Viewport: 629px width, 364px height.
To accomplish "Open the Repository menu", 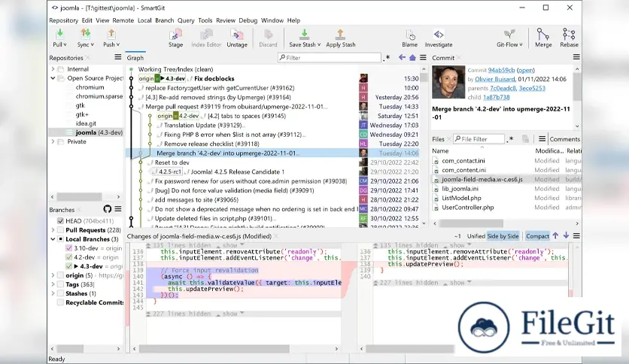I will [63, 20].
